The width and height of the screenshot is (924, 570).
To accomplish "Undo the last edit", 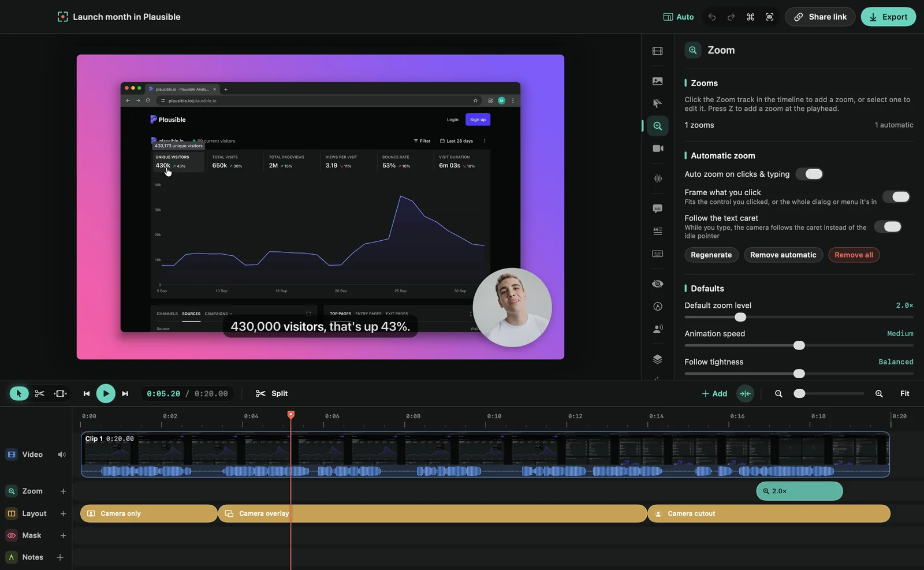I will click(712, 17).
